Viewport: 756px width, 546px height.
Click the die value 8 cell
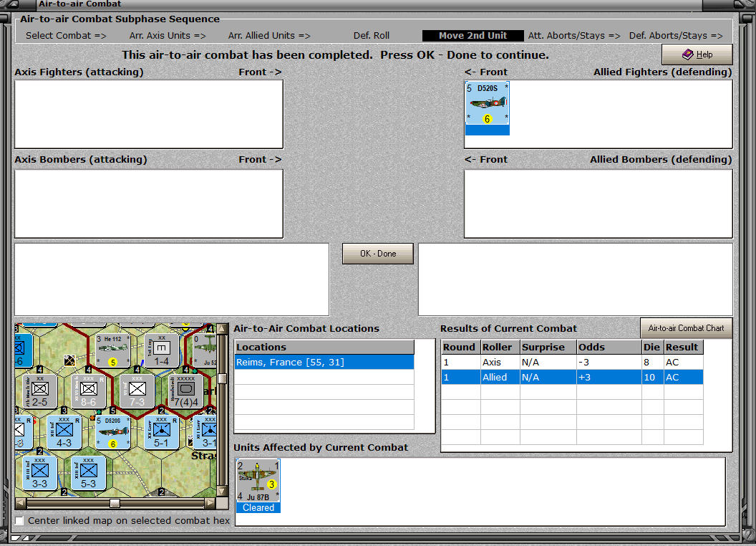click(x=652, y=362)
